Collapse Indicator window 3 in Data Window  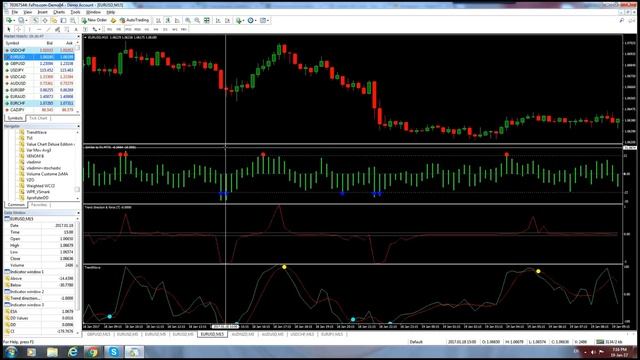point(7,305)
